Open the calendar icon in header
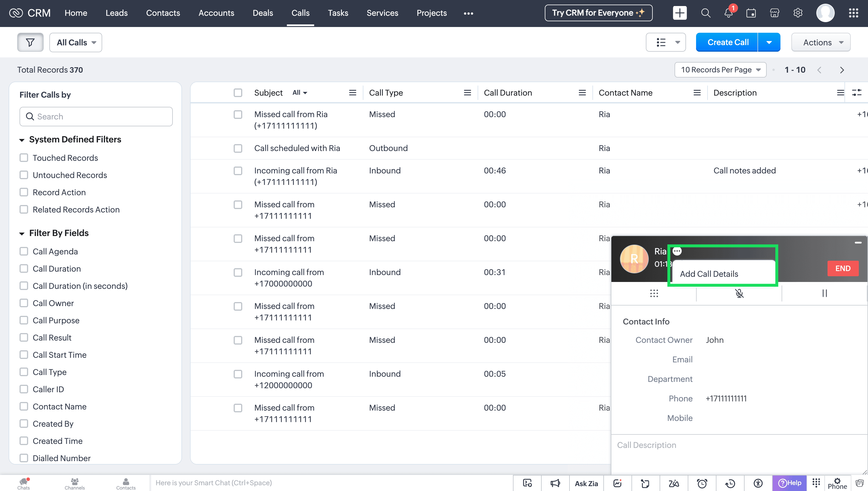This screenshot has width=868, height=491. [751, 13]
